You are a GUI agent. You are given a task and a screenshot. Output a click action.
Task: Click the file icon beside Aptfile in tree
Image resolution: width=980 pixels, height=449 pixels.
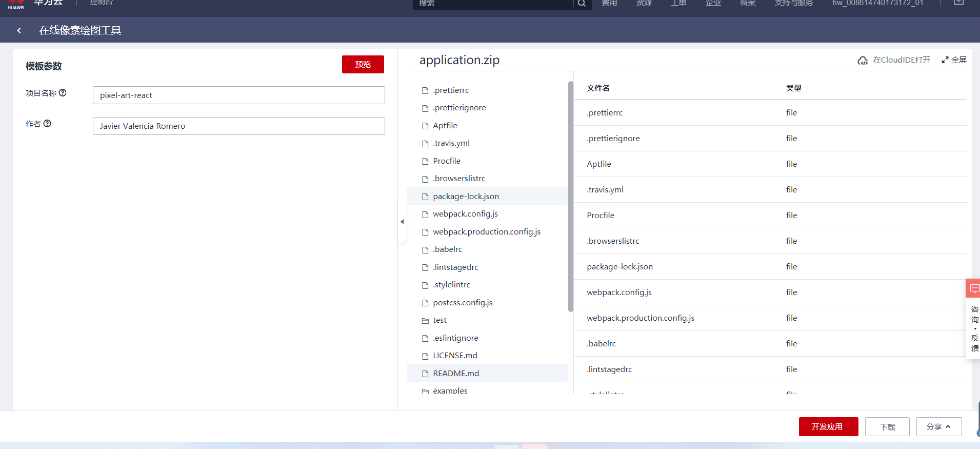coord(425,126)
